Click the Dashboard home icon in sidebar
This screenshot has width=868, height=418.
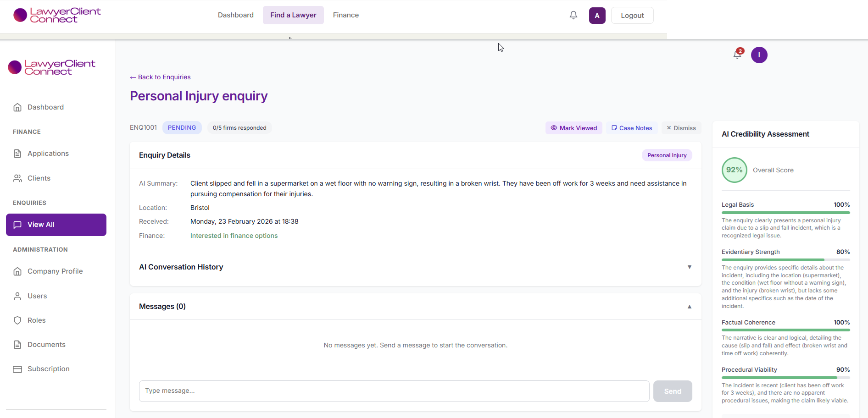tap(17, 107)
